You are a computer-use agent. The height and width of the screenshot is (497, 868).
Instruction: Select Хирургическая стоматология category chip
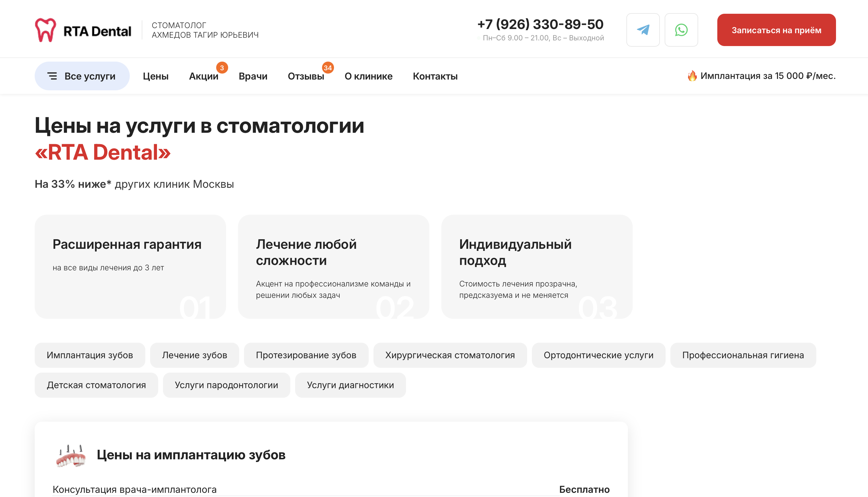[x=450, y=355]
